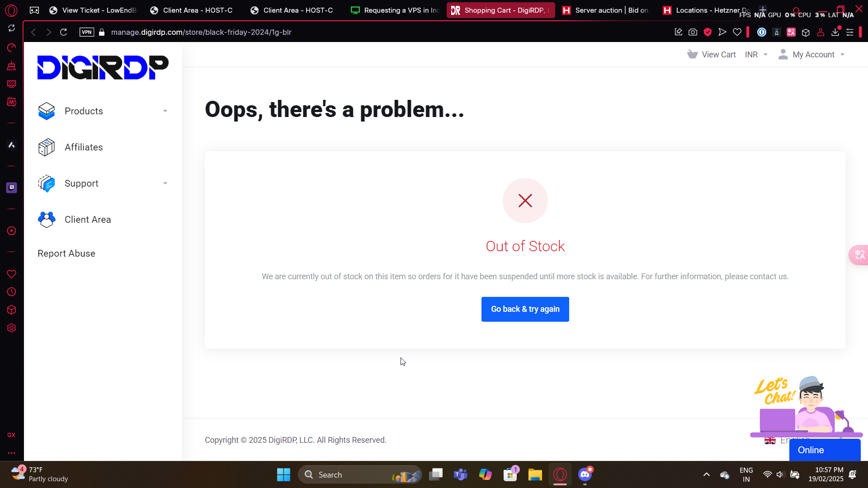Toggle the VPN badge

click(87, 32)
